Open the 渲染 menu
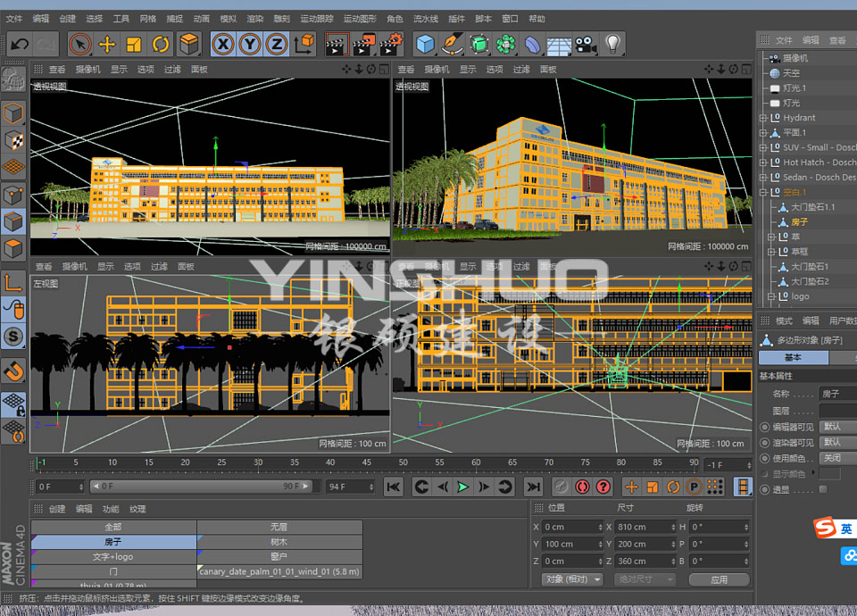 255,19
